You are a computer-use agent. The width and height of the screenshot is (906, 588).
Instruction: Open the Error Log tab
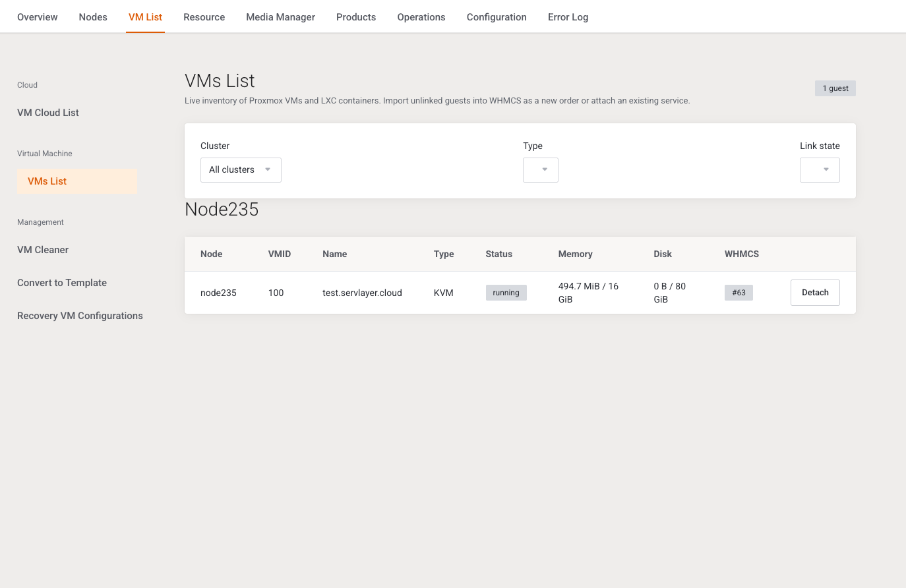568,17
